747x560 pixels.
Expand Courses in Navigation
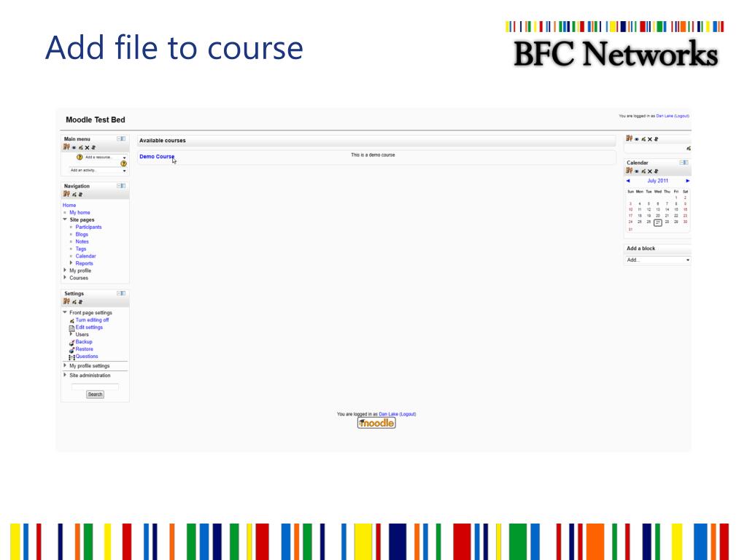point(65,277)
